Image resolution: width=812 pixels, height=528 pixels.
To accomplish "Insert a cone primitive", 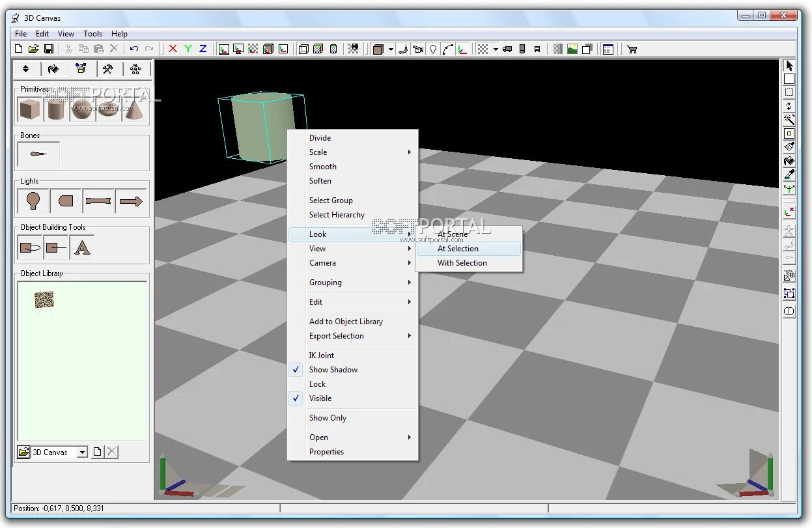I will click(133, 109).
